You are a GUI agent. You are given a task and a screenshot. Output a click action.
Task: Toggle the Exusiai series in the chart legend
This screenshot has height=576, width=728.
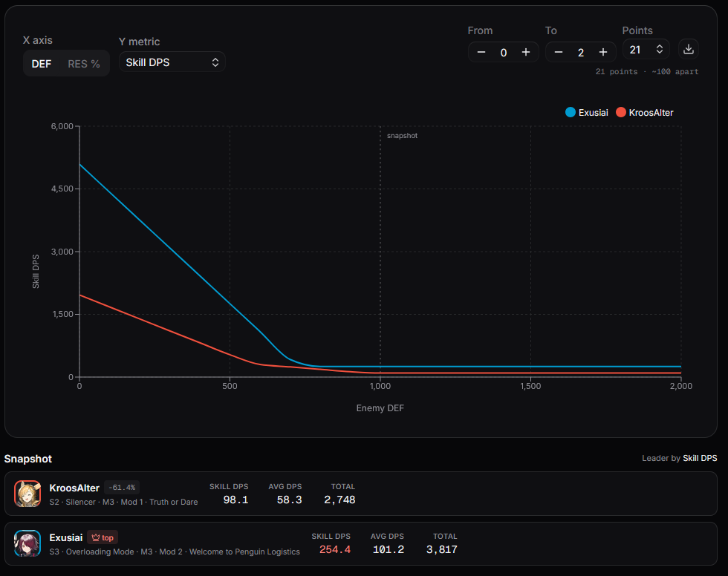(x=587, y=112)
